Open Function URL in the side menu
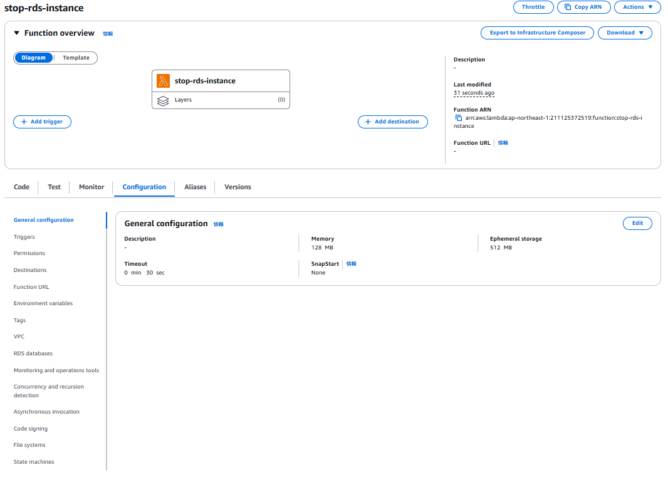Screen dimensions: 668x480 (x=31, y=287)
